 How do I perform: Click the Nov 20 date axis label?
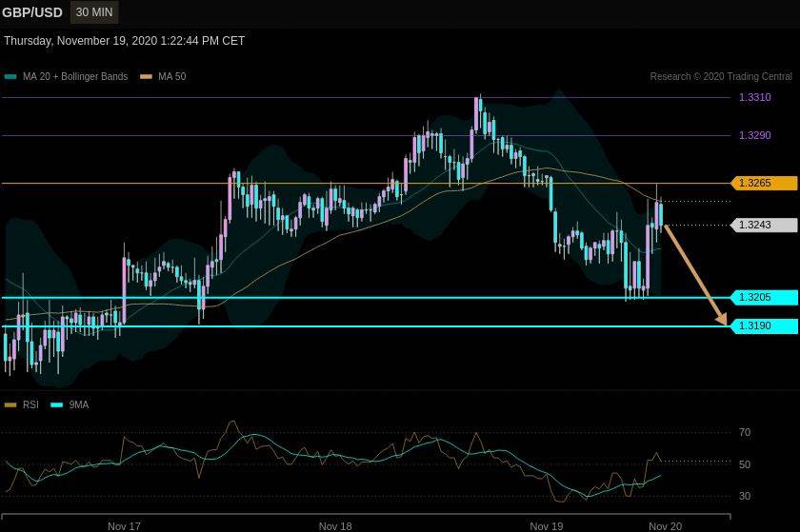coord(666,526)
